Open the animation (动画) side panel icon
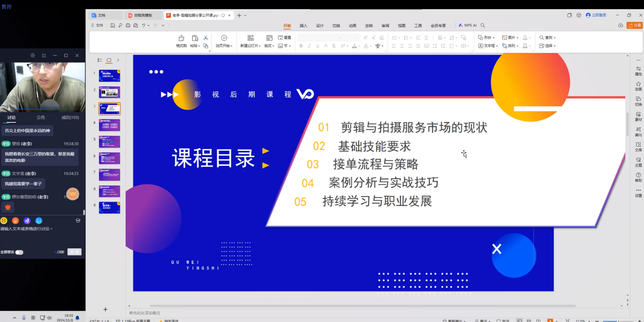Viewport: 644px width, 322px height. point(638,86)
